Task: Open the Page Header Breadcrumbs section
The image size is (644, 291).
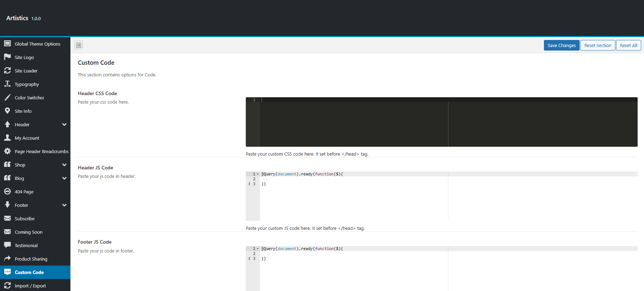Action: click(x=35, y=151)
